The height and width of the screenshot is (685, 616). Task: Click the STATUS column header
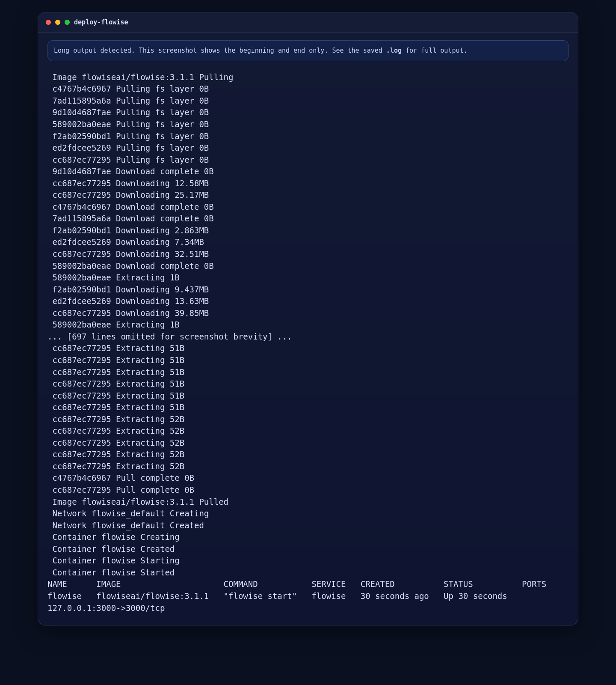click(x=458, y=584)
